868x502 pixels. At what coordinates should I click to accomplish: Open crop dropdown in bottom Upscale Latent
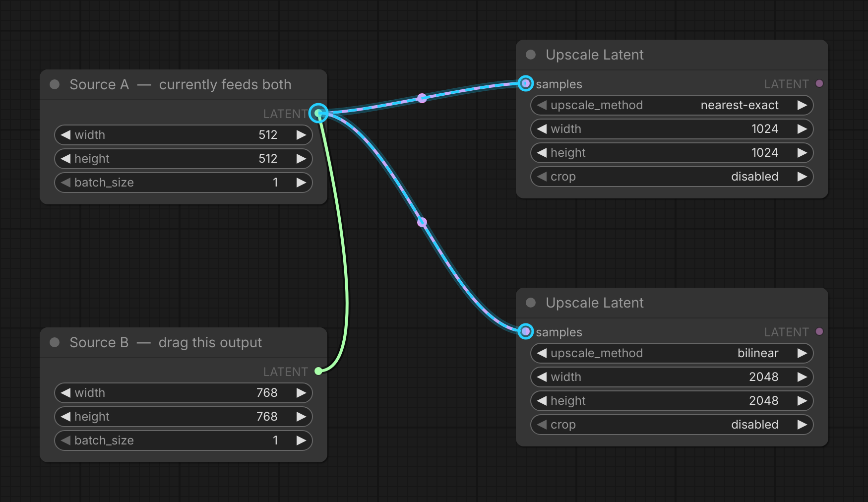(x=672, y=425)
